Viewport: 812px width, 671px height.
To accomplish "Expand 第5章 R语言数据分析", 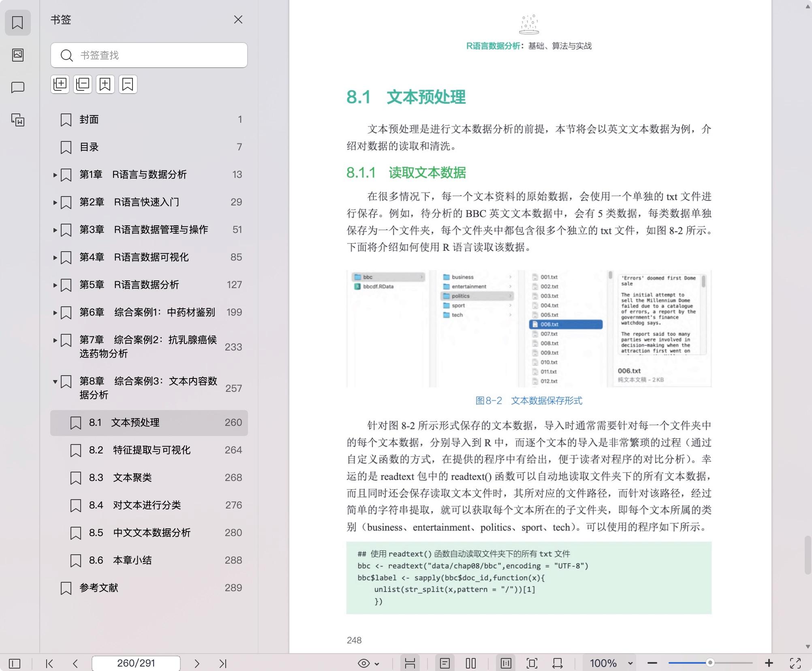I will 55,285.
